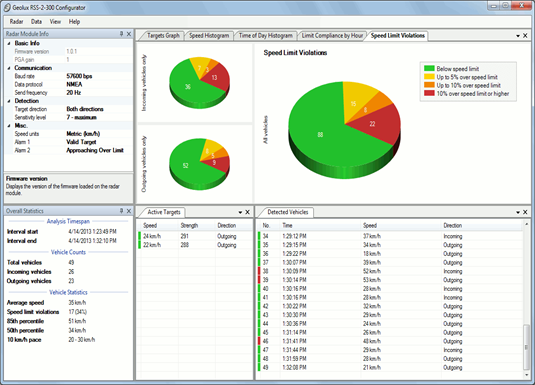Screen dimensions: 535x385
Task: Click yellow Up to 5% legend swatch
Action: pos(429,77)
